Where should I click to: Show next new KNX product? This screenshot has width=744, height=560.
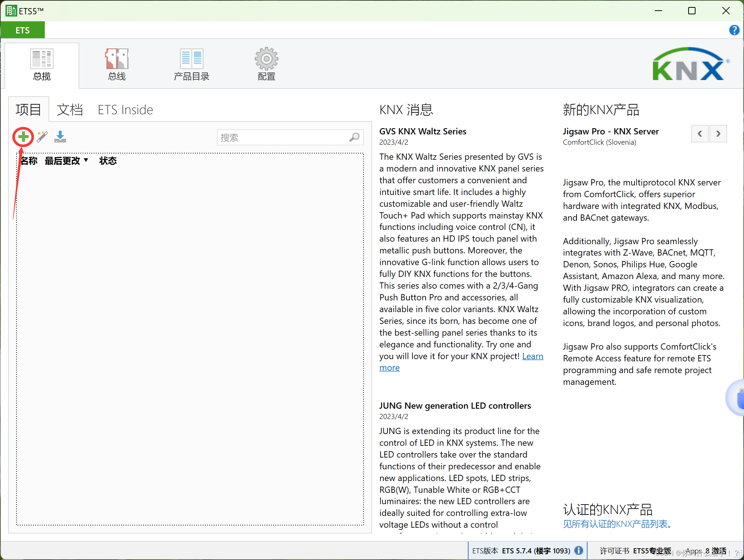[718, 134]
